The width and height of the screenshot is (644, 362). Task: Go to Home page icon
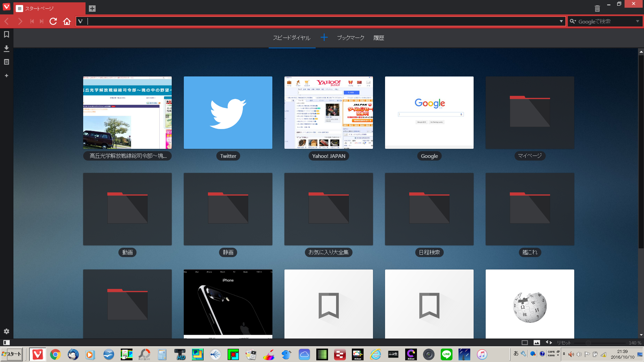pos(67,21)
